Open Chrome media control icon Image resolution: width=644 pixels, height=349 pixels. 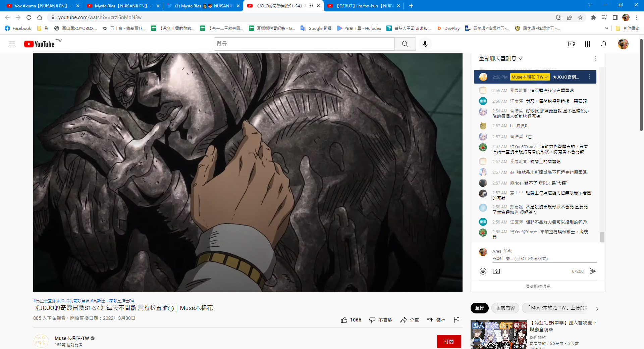coord(604,17)
